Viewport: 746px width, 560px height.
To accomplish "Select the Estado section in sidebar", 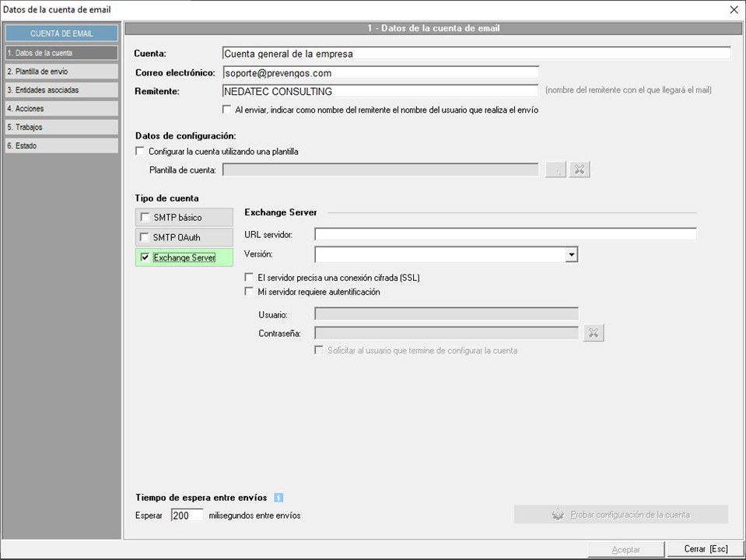I will [61, 146].
